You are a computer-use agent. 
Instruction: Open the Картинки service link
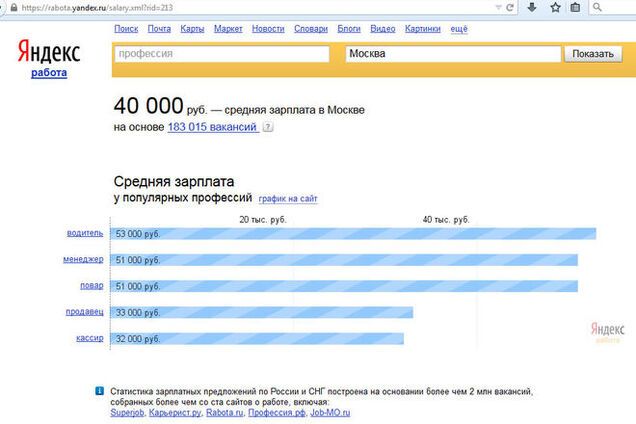[x=423, y=29]
